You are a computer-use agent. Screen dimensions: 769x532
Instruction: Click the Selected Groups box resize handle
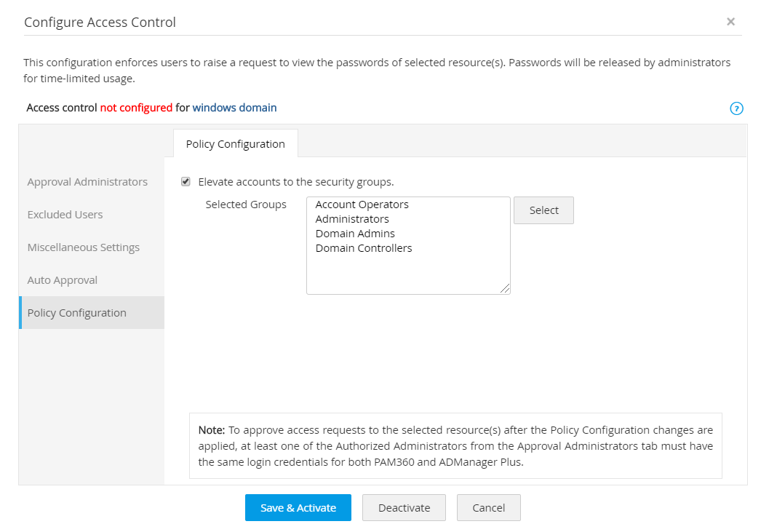click(506, 289)
